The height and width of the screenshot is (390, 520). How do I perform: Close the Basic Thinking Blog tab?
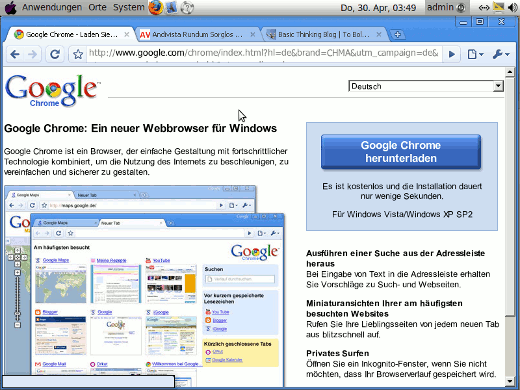[379, 34]
